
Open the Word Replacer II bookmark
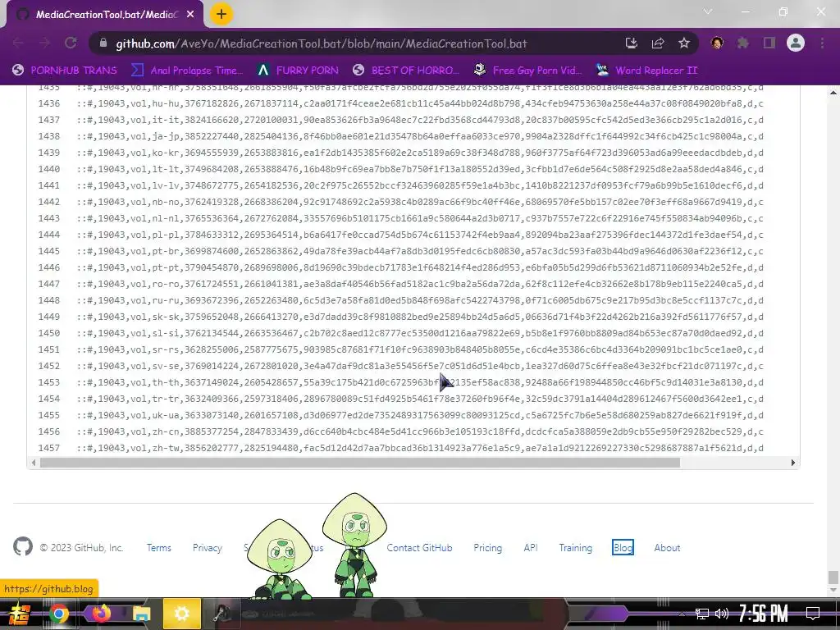click(646, 71)
